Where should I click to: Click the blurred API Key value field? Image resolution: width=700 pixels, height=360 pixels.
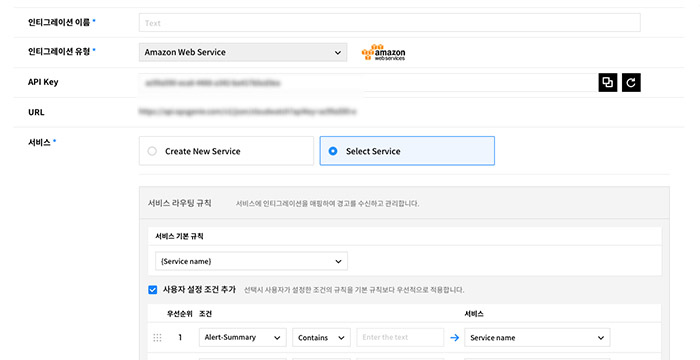[x=368, y=83]
